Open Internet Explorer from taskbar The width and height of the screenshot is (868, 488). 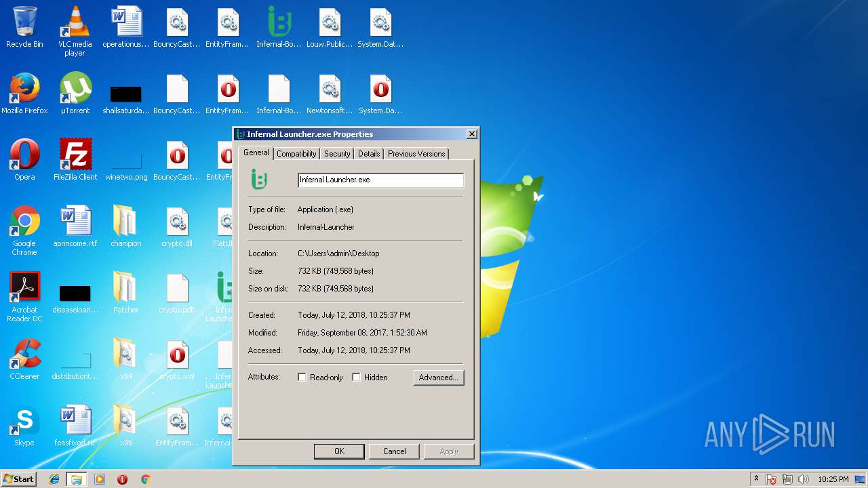pyautogui.click(x=54, y=479)
